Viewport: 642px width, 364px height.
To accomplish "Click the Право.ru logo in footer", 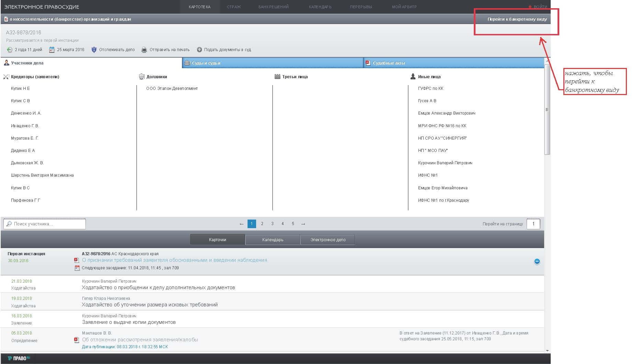I will tap(19, 358).
